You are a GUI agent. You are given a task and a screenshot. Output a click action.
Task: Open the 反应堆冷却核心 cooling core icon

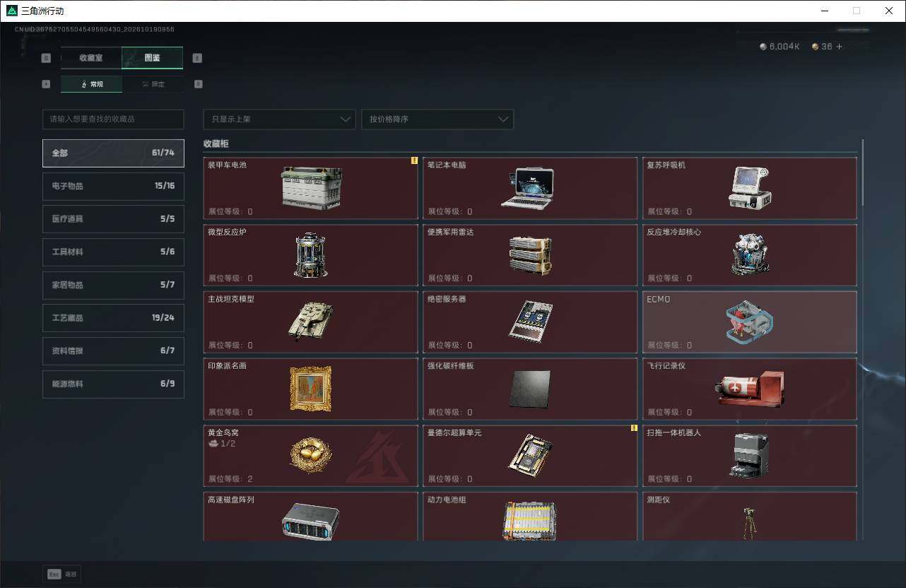coord(750,254)
